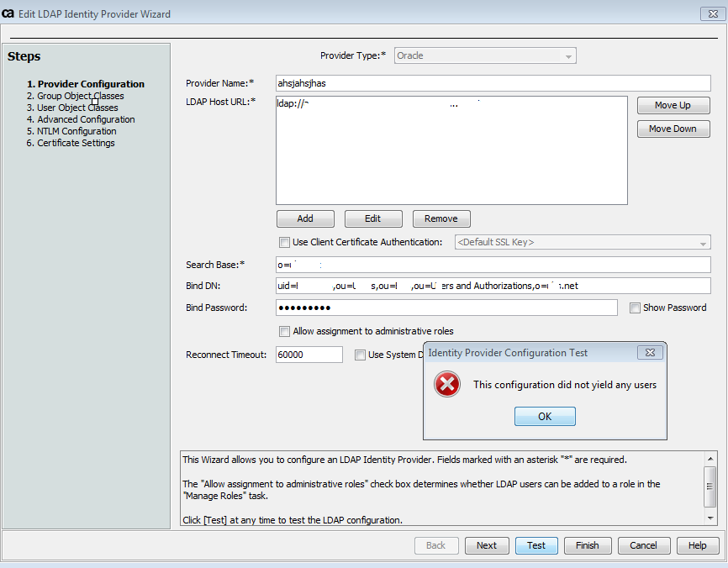
Task: Click Move Up beside the LDAP Host list
Action: coord(673,105)
